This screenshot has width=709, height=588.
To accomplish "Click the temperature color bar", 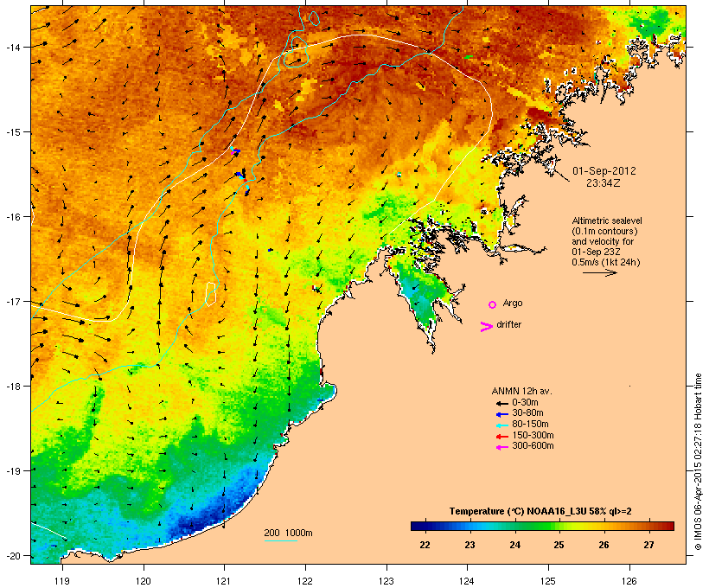I will (542, 526).
